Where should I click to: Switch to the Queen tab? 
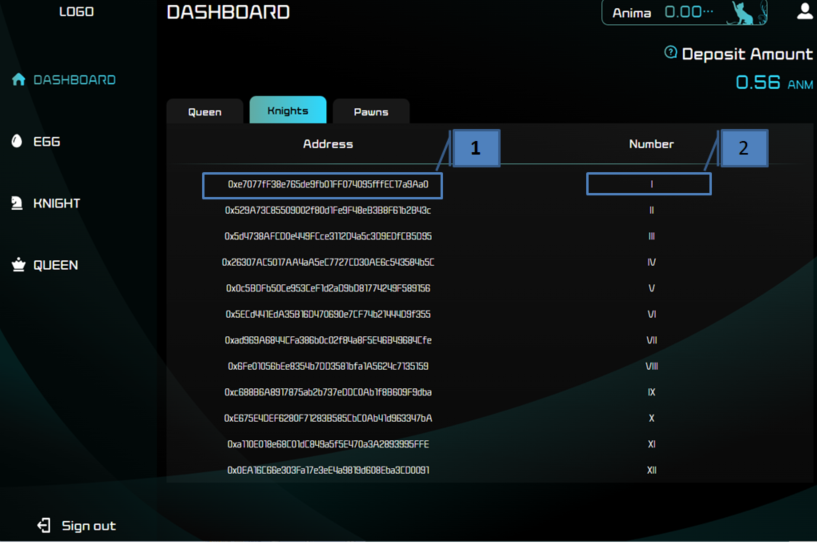pos(205,112)
